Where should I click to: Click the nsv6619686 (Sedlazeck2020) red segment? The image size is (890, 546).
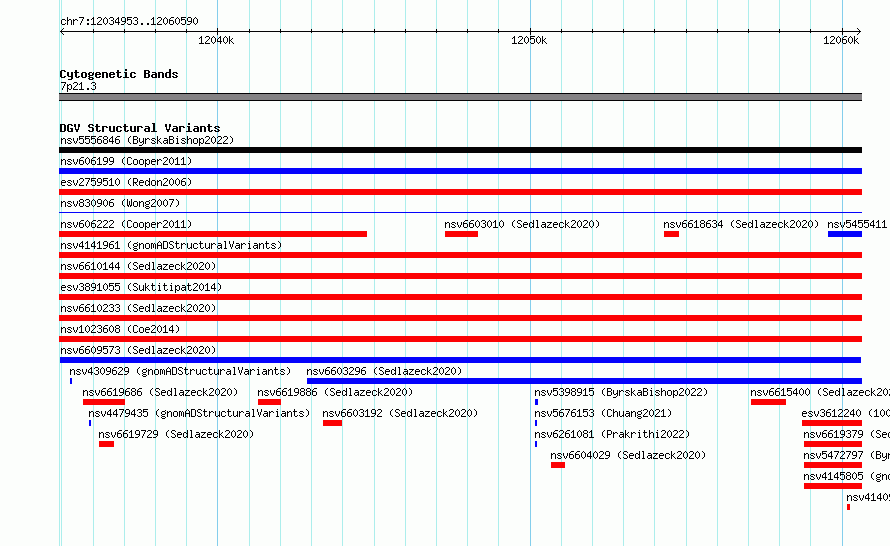[x=104, y=402]
